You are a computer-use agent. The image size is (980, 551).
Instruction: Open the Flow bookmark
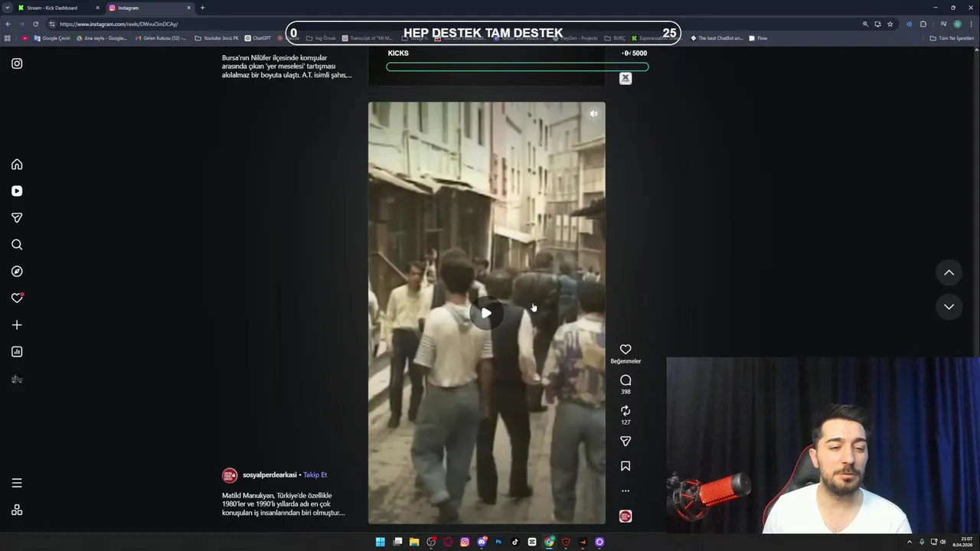point(758,38)
